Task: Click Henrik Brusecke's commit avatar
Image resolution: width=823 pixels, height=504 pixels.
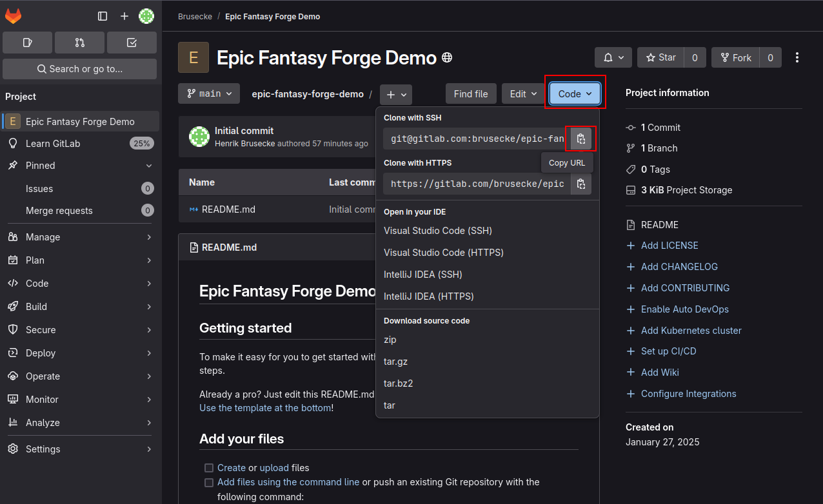Action: (199, 137)
